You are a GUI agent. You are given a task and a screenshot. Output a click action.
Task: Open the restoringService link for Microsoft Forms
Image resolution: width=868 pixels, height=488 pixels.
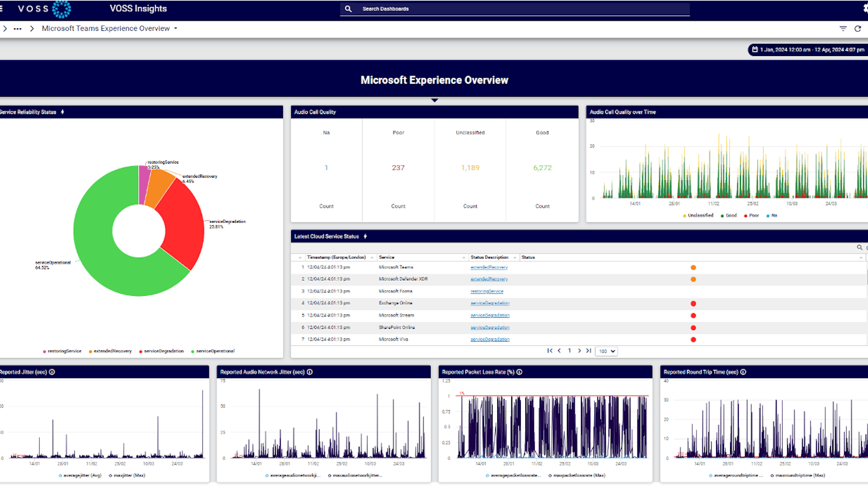(x=486, y=291)
